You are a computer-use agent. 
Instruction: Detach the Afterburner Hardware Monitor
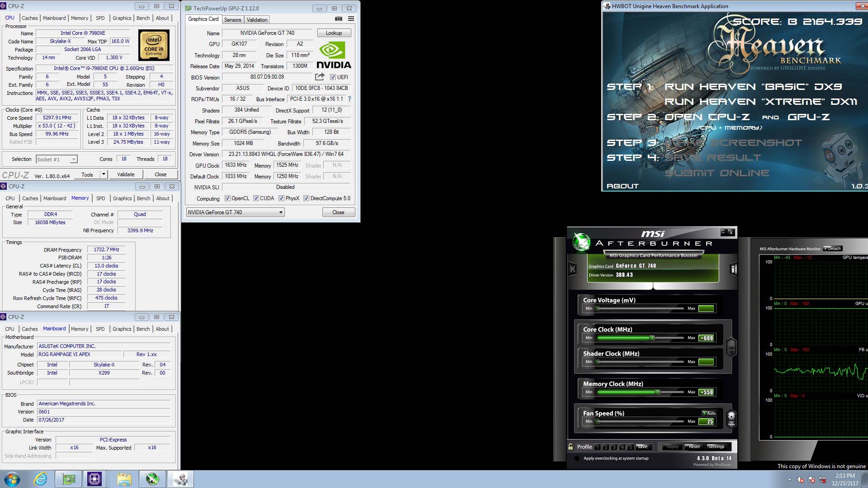(x=832, y=249)
